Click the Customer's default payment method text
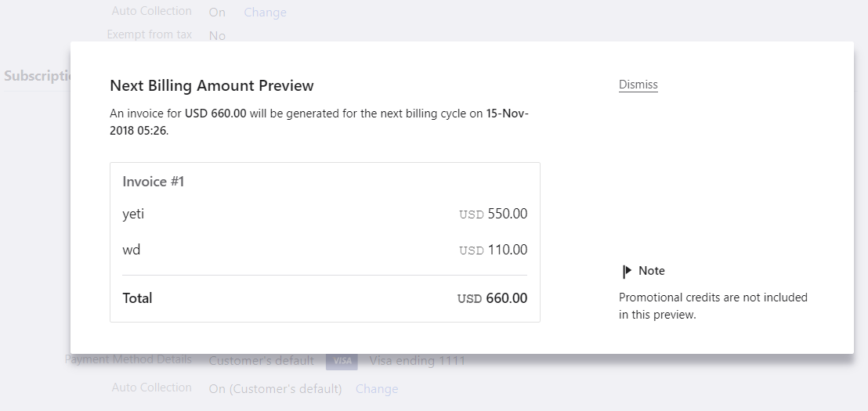 point(261,361)
